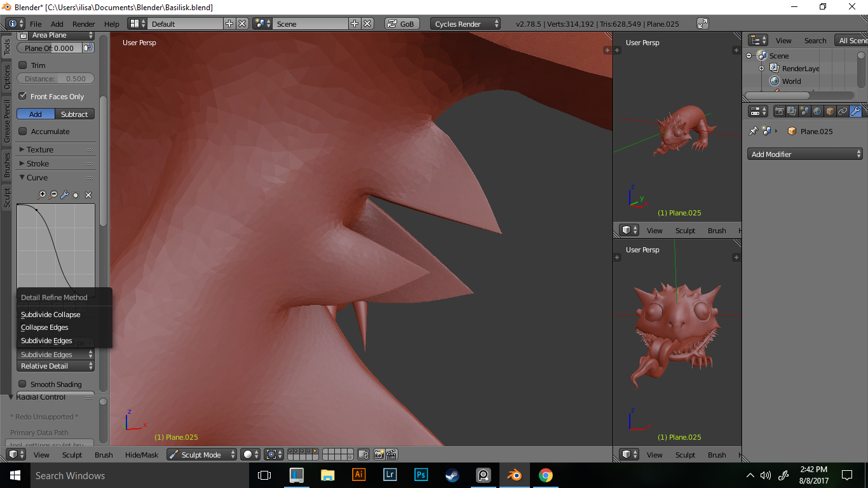Open the Render menu
This screenshot has width=868, height=488.
pos(83,24)
